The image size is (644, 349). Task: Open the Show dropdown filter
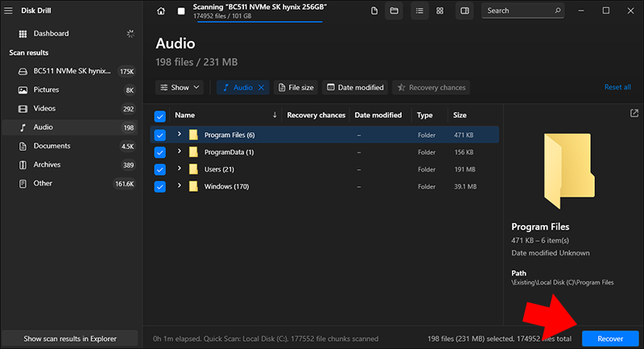[179, 87]
